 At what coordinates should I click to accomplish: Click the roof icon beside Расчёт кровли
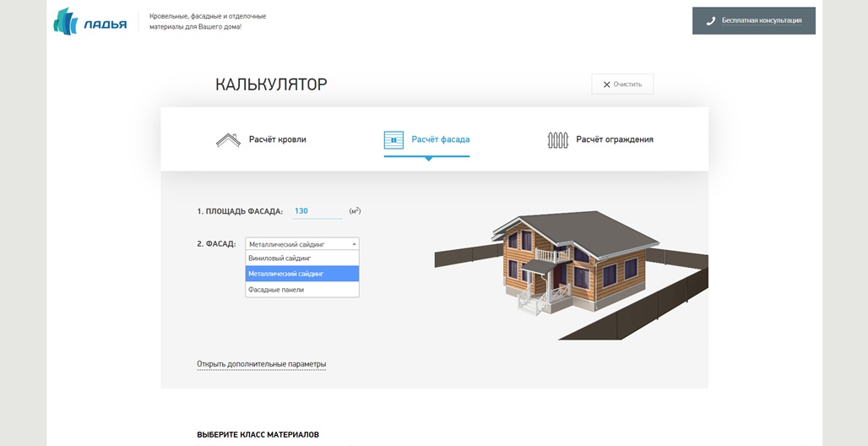point(228,139)
